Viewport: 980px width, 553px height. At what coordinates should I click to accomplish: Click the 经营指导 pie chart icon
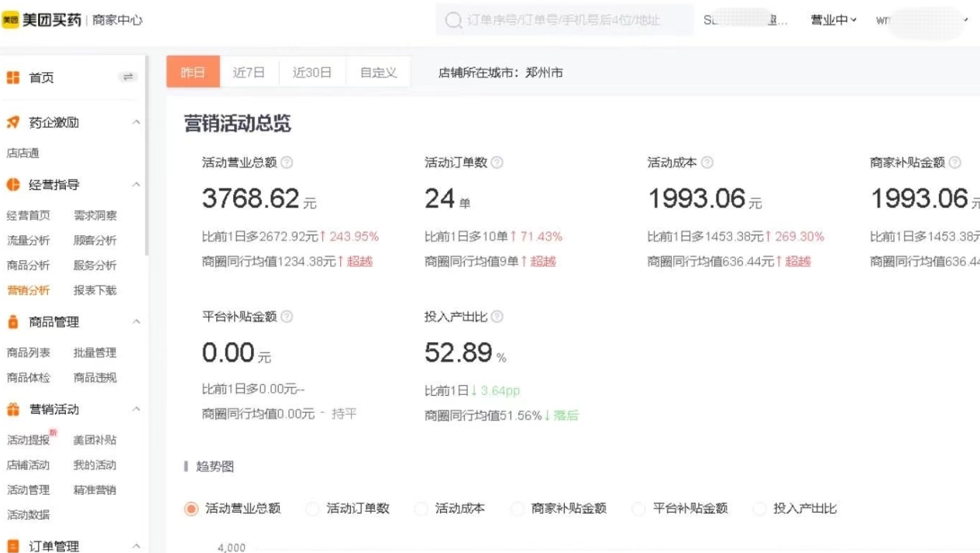[13, 184]
